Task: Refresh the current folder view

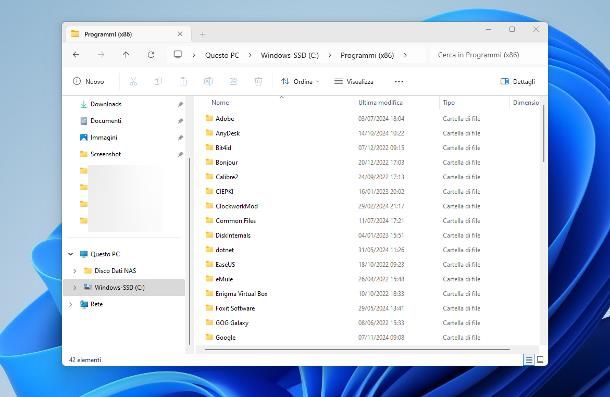Action: (151, 55)
